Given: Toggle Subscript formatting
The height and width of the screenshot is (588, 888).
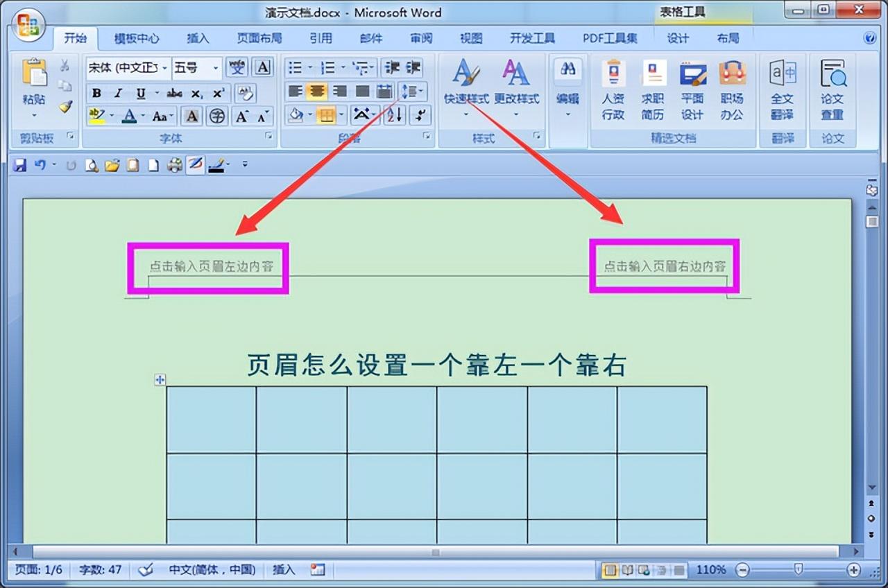Looking at the screenshot, I should pos(197,93).
